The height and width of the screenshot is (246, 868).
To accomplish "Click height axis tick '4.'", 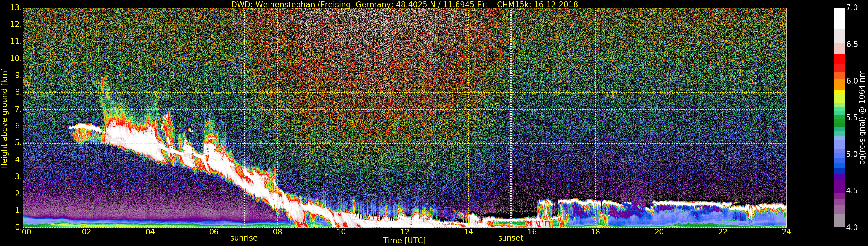I will (18, 160).
